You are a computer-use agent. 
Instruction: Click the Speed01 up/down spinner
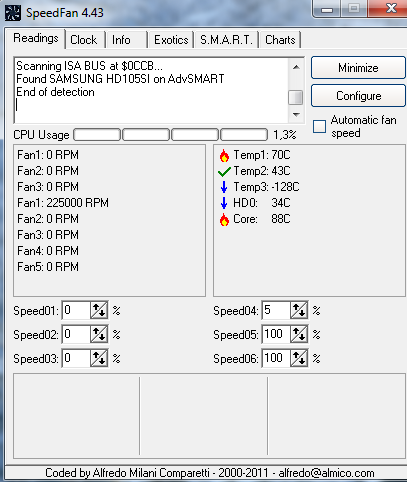(99, 311)
